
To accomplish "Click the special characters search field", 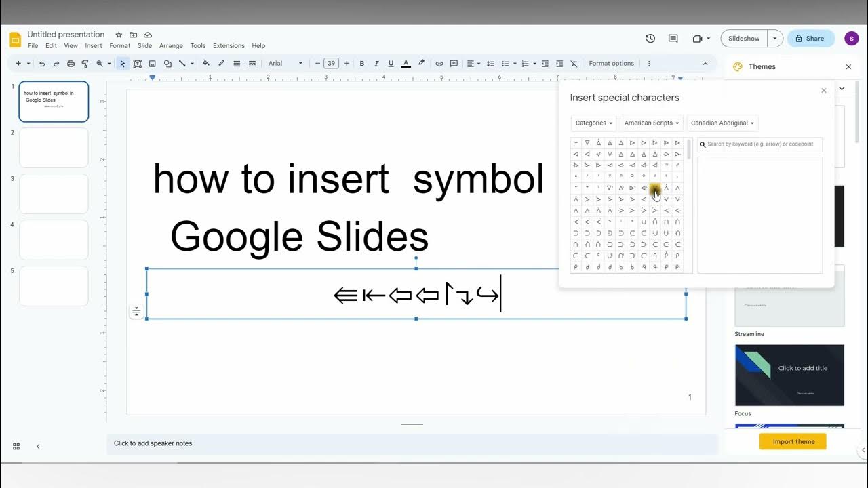I will click(x=760, y=144).
